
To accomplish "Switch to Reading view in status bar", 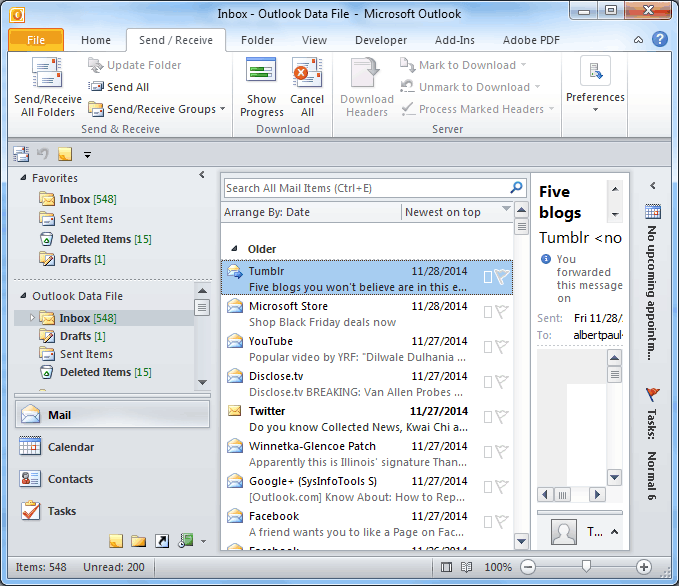I will click(x=466, y=567).
